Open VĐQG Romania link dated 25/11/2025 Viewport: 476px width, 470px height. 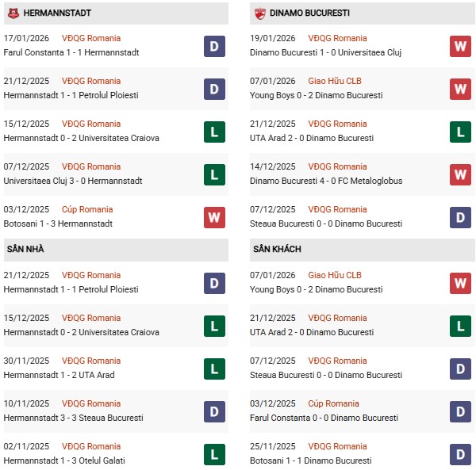click(339, 447)
